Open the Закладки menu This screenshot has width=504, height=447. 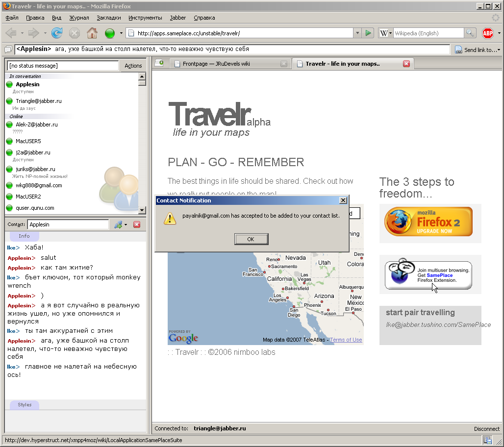(x=108, y=18)
